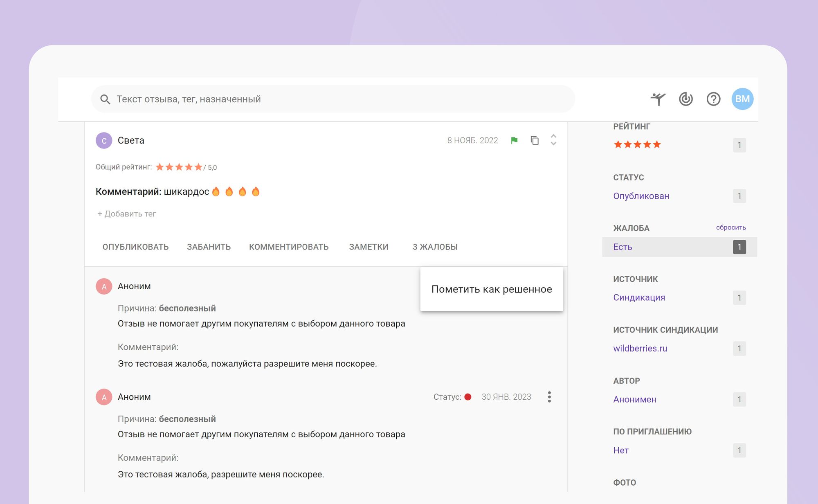Click the blue BM profile avatar
Image resolution: width=818 pixels, height=504 pixels.
(x=742, y=99)
